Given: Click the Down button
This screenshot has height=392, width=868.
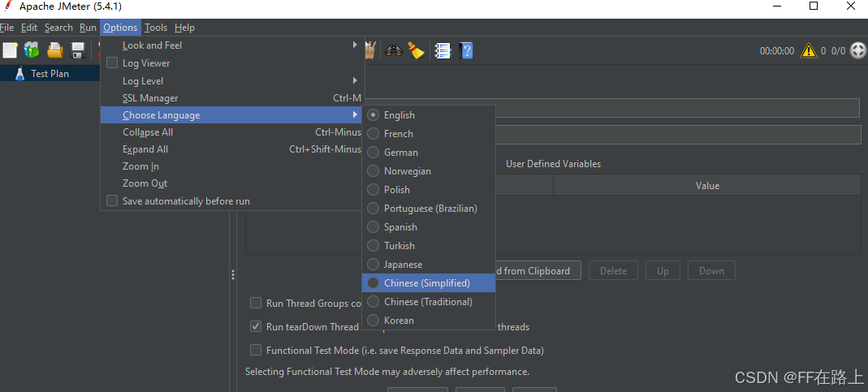Looking at the screenshot, I should (x=711, y=271).
